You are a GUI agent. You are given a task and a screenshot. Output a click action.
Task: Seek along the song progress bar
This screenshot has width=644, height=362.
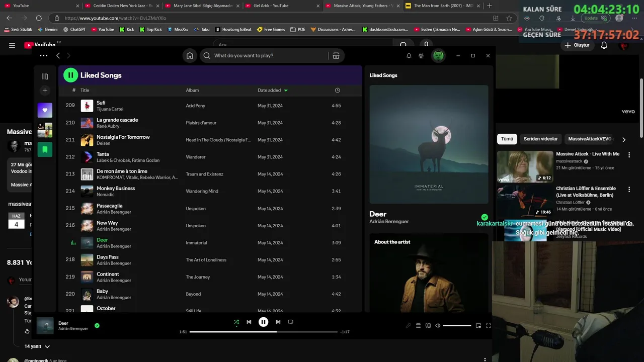(264, 332)
